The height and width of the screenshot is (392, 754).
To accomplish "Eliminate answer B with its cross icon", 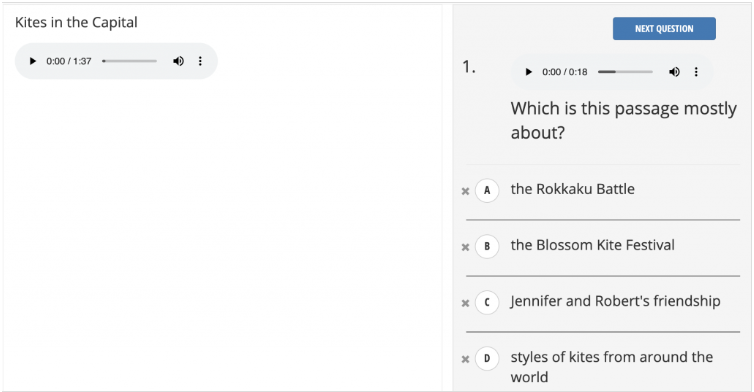I will coord(465,247).
